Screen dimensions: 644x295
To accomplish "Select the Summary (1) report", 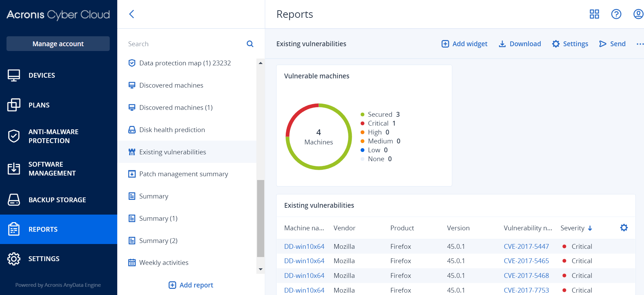I will pos(187,218).
